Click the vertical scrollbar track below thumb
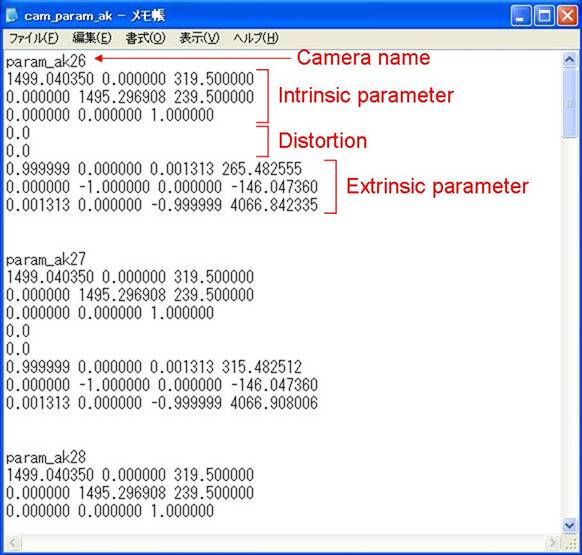582x555 pixels. coord(569,327)
